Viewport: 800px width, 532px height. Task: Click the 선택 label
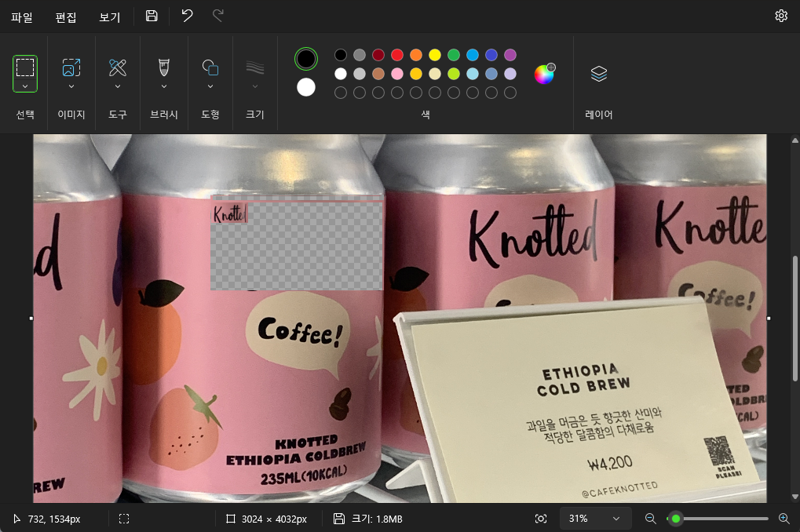25,115
